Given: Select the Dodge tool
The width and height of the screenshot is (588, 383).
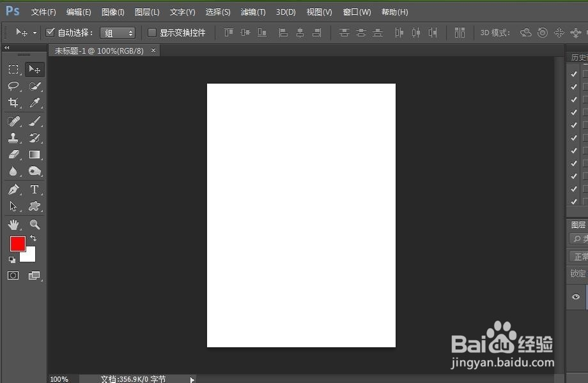Looking at the screenshot, I should (x=35, y=171).
